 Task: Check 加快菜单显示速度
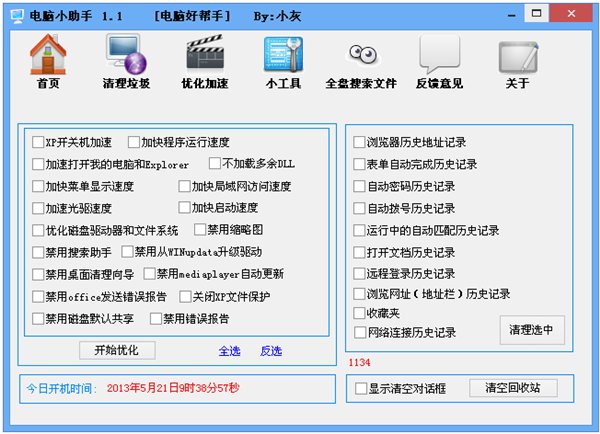pyautogui.click(x=38, y=186)
